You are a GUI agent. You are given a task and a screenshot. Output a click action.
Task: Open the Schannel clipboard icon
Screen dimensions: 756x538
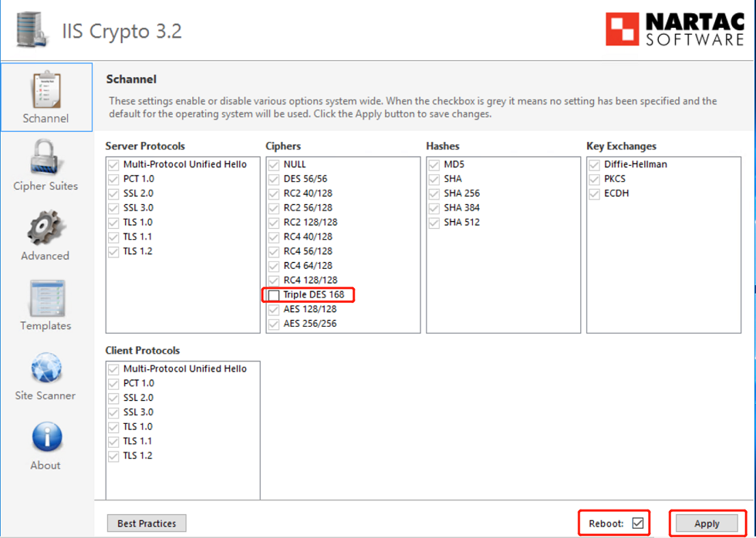pyautogui.click(x=47, y=90)
